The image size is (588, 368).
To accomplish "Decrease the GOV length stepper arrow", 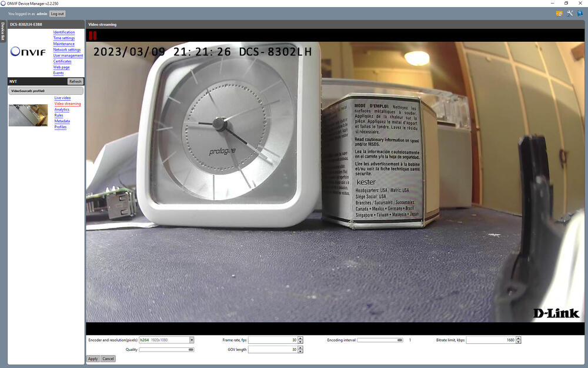I will coord(300,351).
